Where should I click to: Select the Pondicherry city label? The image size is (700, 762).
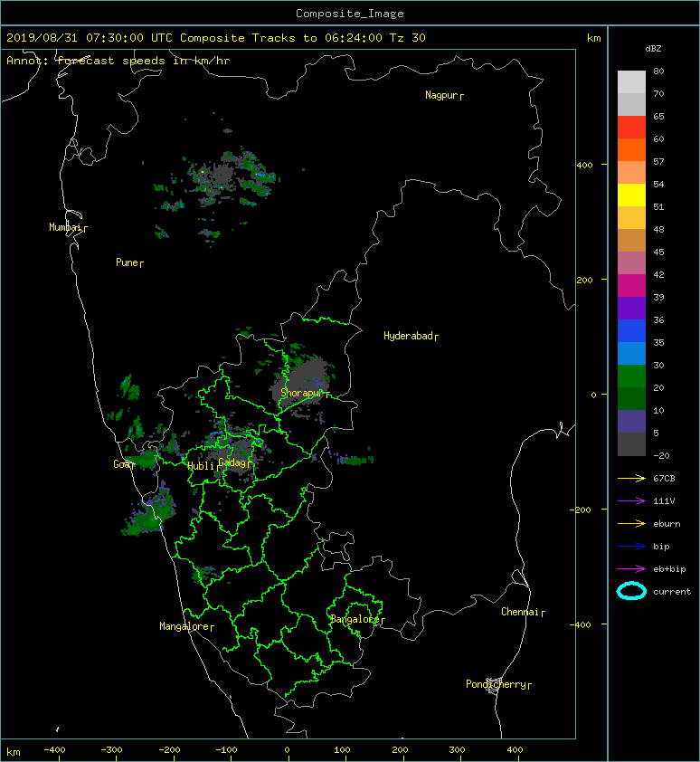tap(498, 685)
